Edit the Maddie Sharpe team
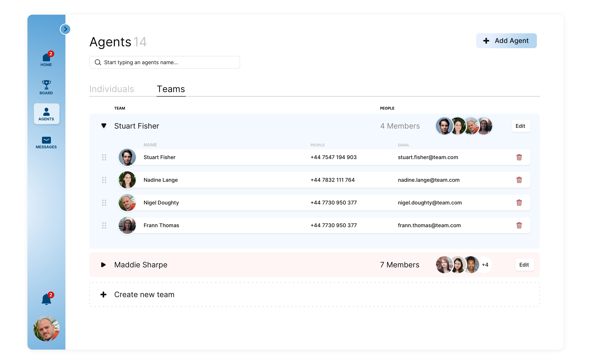This screenshot has width=591, height=364. (x=524, y=265)
